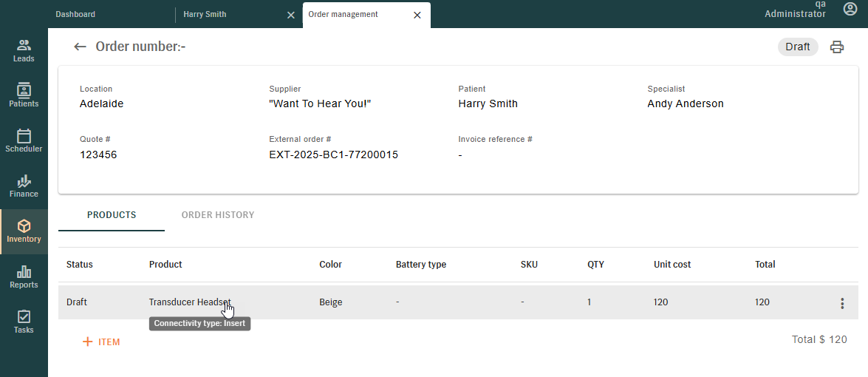The width and height of the screenshot is (868, 377).
Task: Close the Harry Smith tab
Action: 290,15
